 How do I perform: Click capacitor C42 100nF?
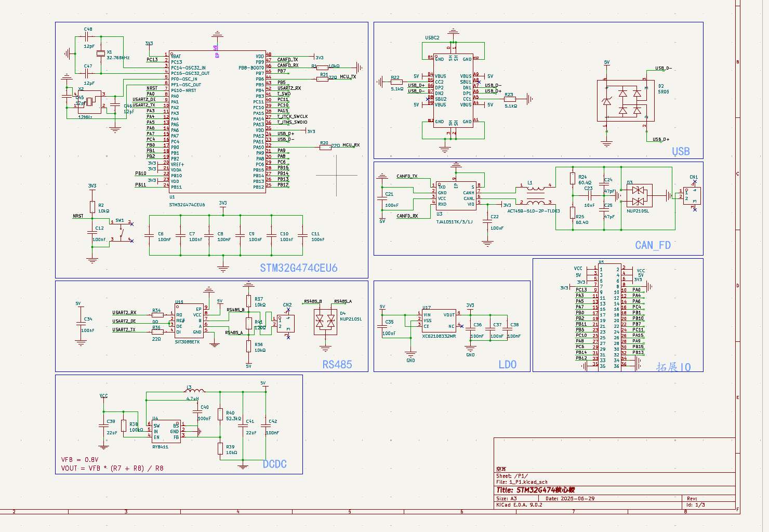[266, 425]
